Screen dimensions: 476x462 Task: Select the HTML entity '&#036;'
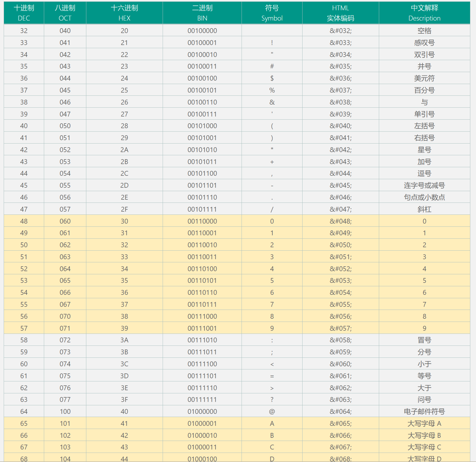[341, 78]
